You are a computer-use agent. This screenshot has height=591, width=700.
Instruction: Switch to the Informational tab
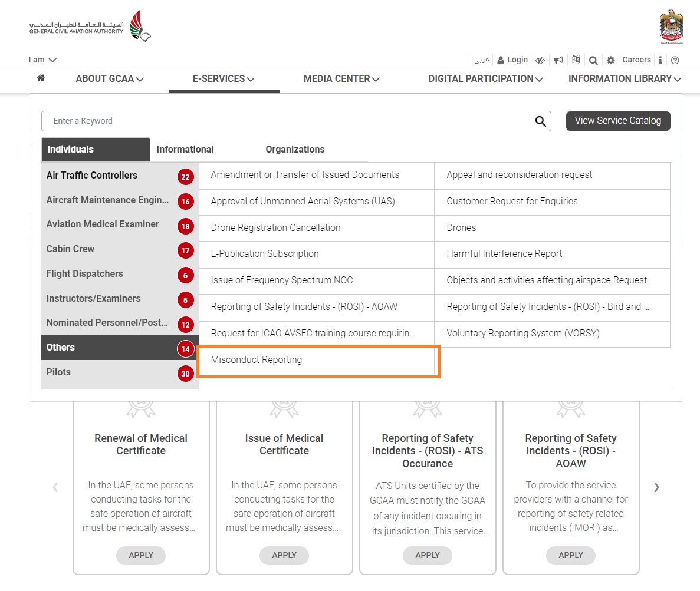[185, 150]
